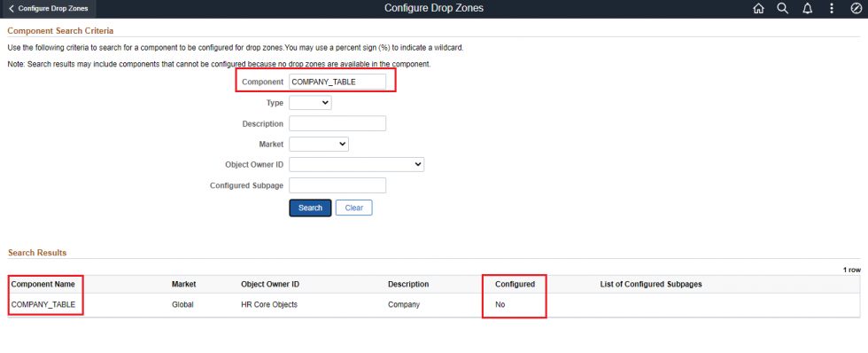
Task: Sort by Configured column header
Action: (x=515, y=285)
